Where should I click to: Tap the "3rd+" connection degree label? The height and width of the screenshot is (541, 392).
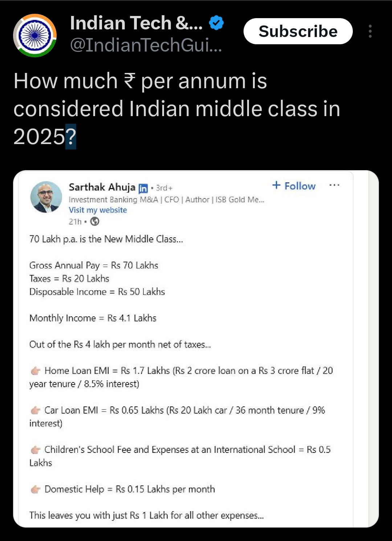pyautogui.click(x=164, y=188)
